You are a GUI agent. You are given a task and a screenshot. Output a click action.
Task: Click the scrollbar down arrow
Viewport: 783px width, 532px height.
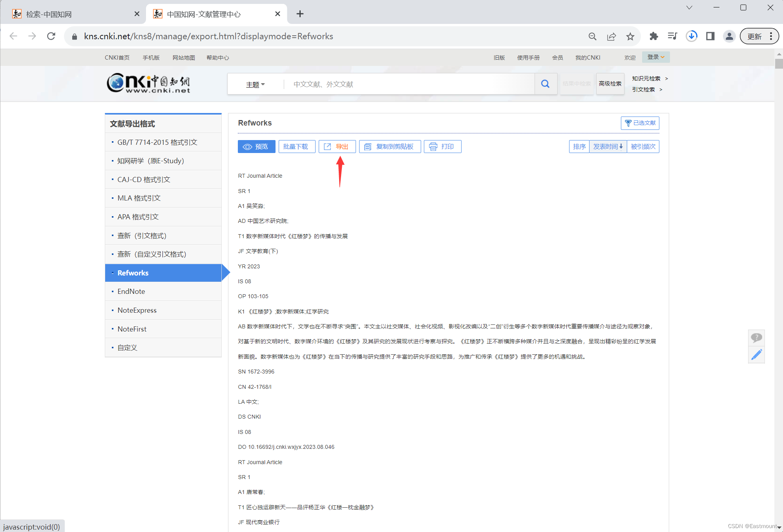click(x=779, y=527)
